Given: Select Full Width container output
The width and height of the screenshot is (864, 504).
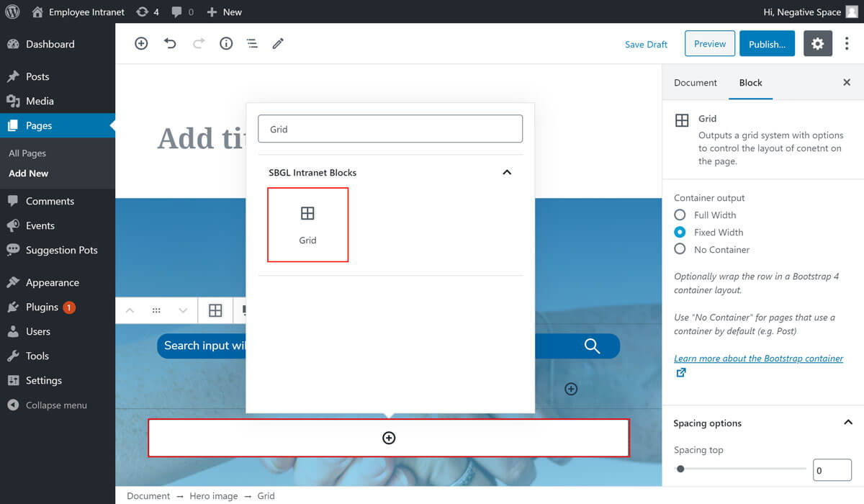Looking at the screenshot, I should (680, 215).
